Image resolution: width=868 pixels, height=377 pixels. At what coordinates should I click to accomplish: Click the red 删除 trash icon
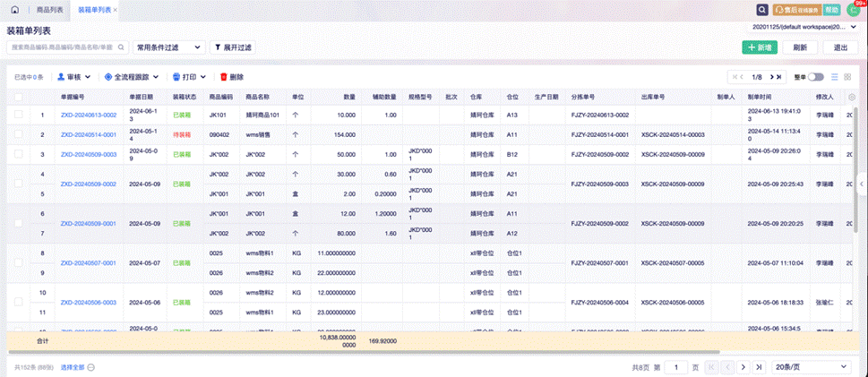tap(224, 77)
